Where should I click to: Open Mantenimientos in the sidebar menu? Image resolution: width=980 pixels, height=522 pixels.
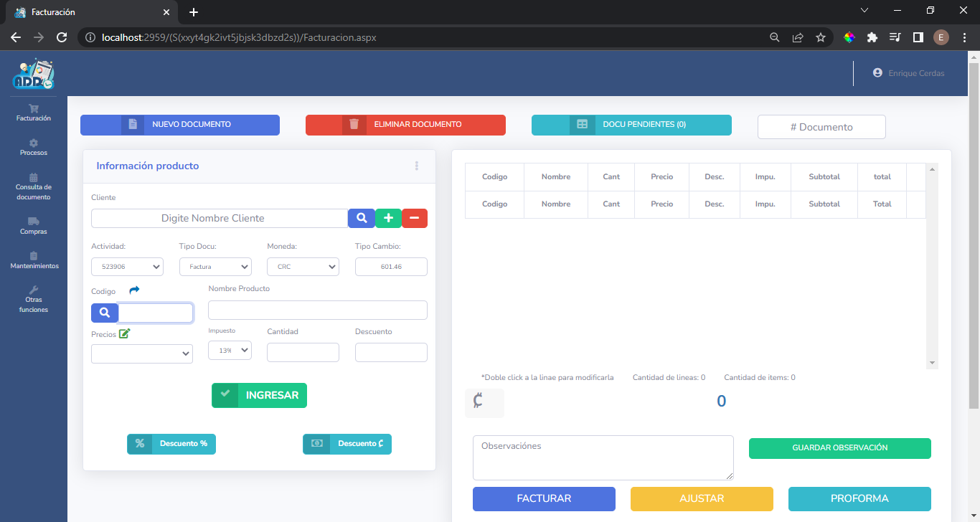click(x=34, y=260)
